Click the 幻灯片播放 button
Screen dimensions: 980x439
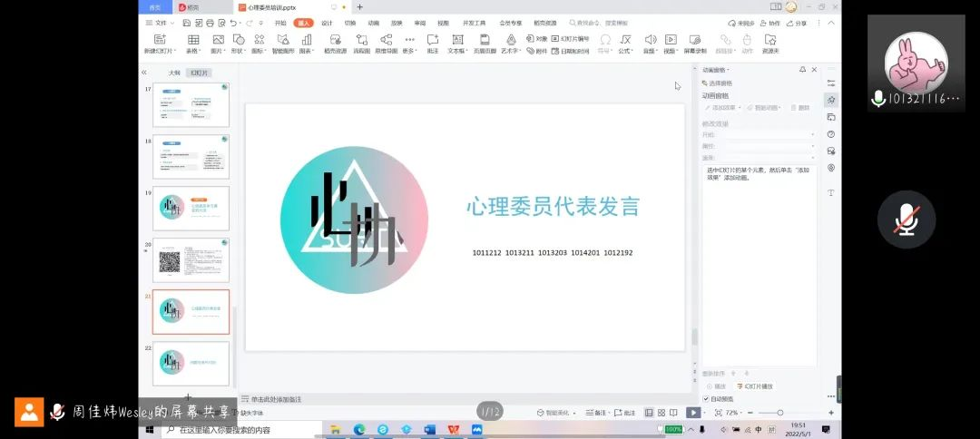pos(755,386)
